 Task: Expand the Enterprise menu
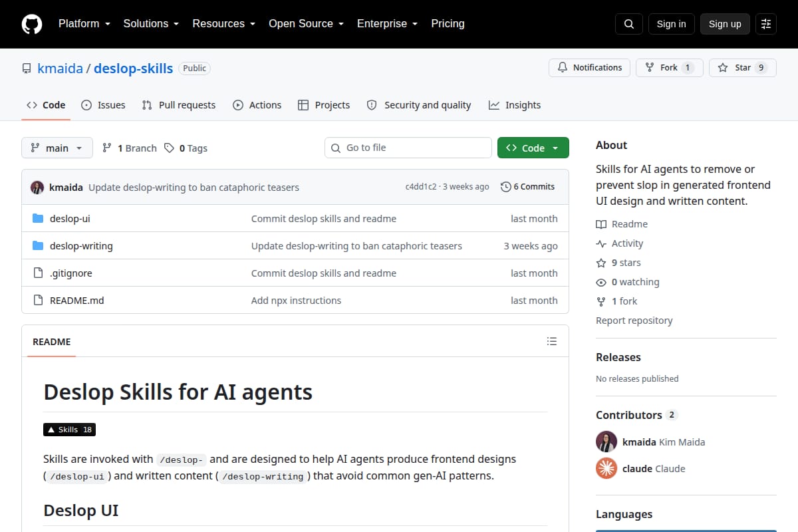pyautogui.click(x=387, y=24)
